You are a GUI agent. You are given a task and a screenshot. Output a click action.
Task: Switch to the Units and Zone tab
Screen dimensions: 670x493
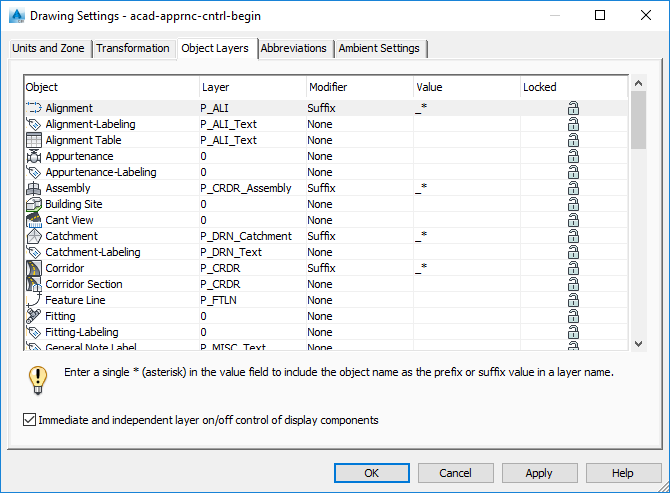coord(49,49)
